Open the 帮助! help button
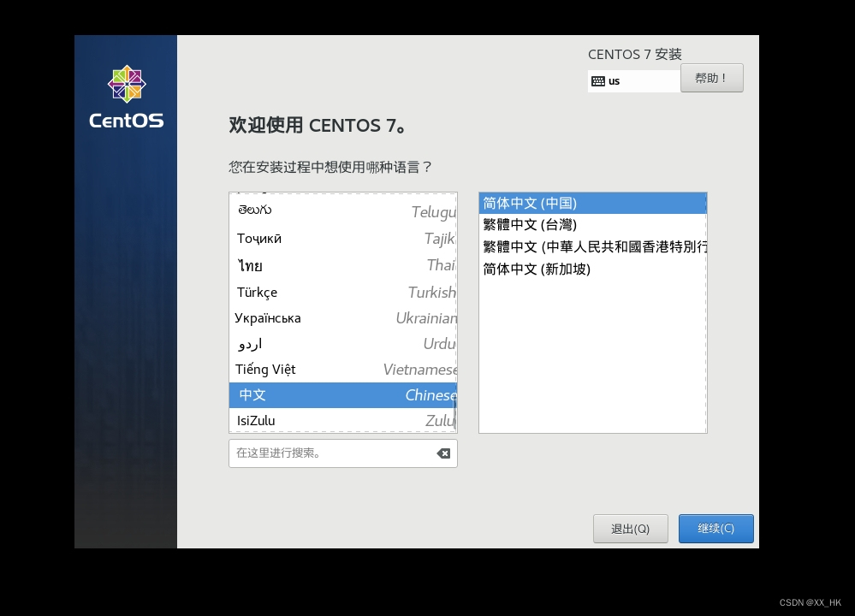Screen dimensions: 855x616 click(x=711, y=78)
